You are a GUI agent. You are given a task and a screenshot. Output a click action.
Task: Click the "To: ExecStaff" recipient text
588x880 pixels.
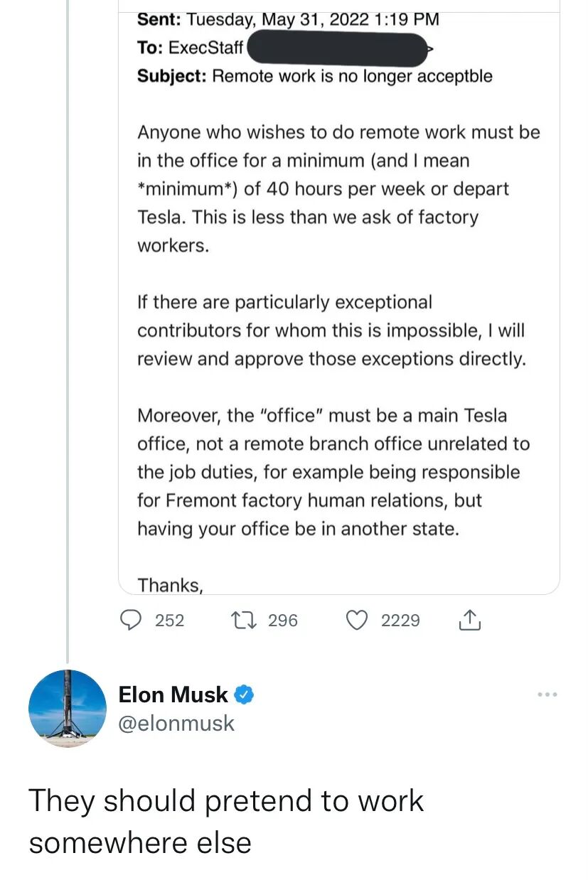pyautogui.click(x=190, y=48)
